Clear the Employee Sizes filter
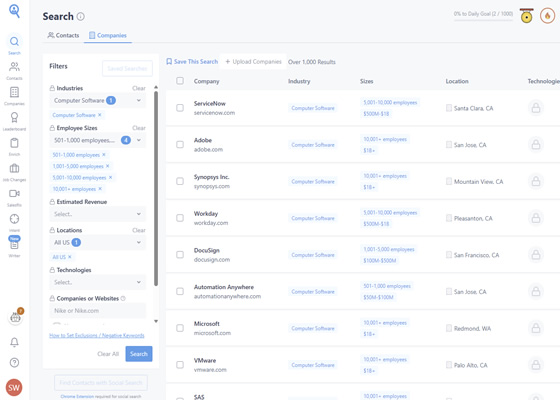560x400 pixels. pyautogui.click(x=139, y=128)
